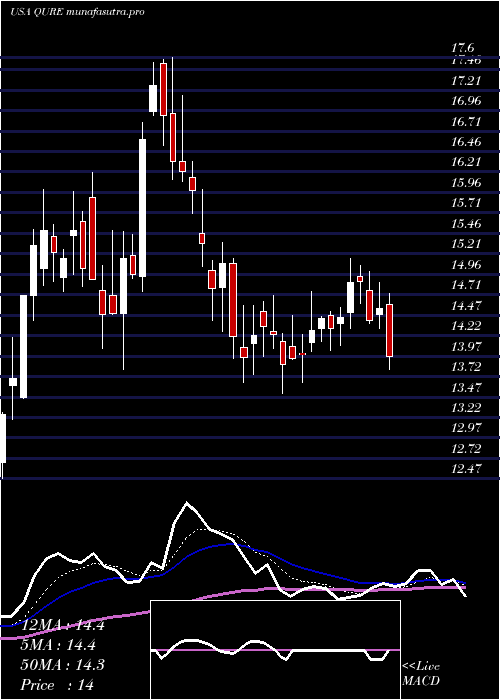
Task: Click the 12.72 price axis label
Action: click(x=466, y=448)
